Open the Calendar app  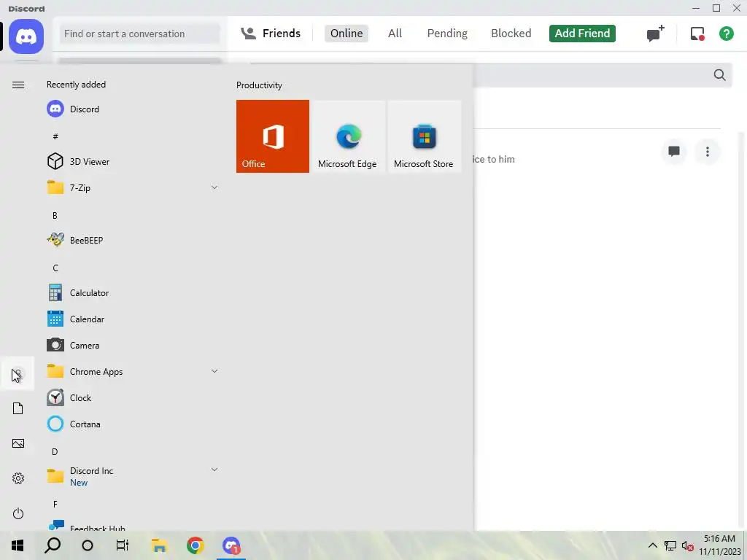pyautogui.click(x=133, y=319)
